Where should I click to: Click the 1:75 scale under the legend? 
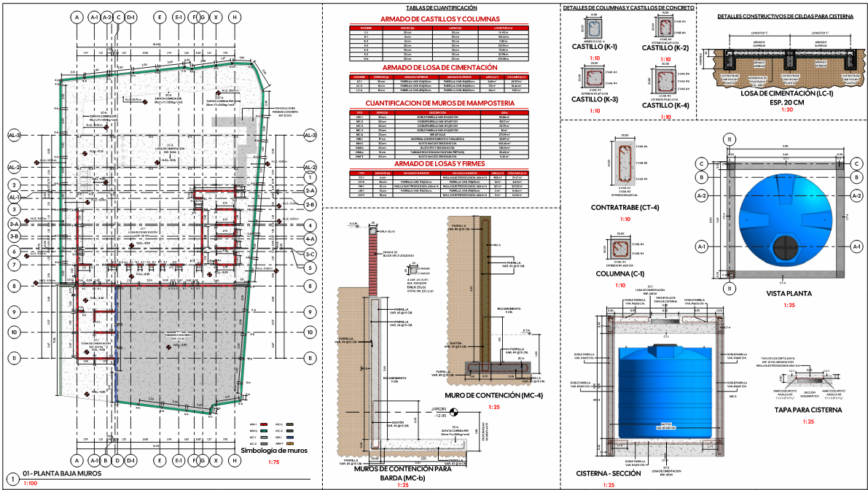pos(274,462)
